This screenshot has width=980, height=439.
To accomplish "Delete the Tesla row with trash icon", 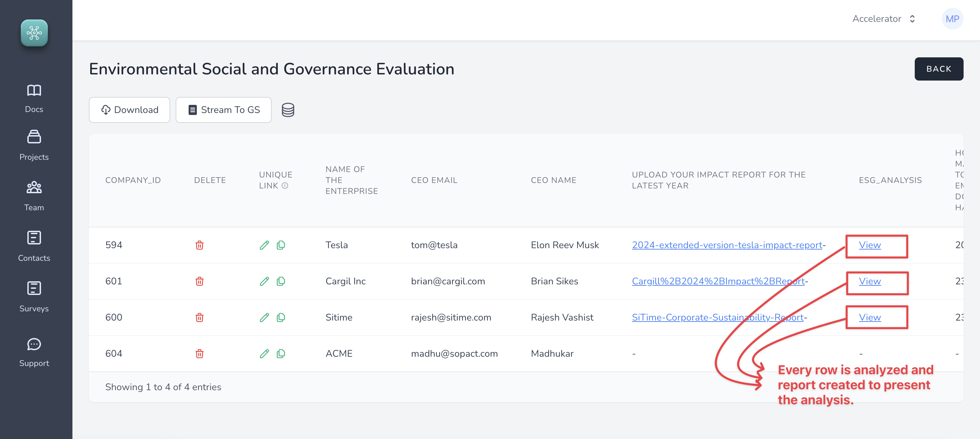I will coord(199,245).
